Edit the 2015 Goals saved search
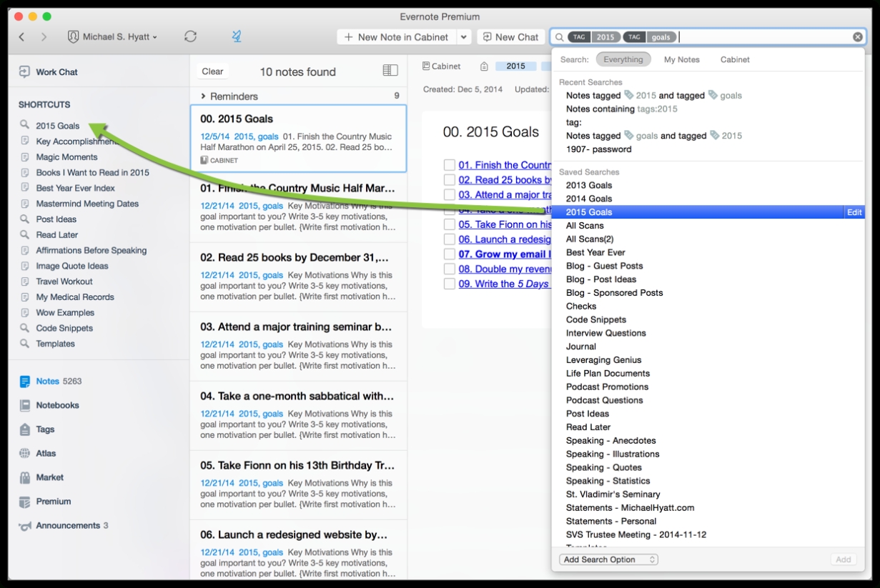The height and width of the screenshot is (588, 880). point(854,212)
